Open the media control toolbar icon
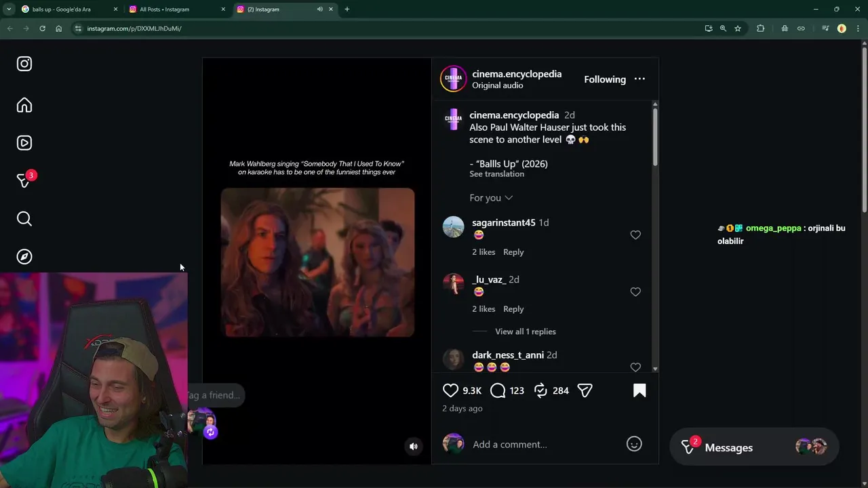The width and height of the screenshot is (868, 488). (x=825, y=28)
